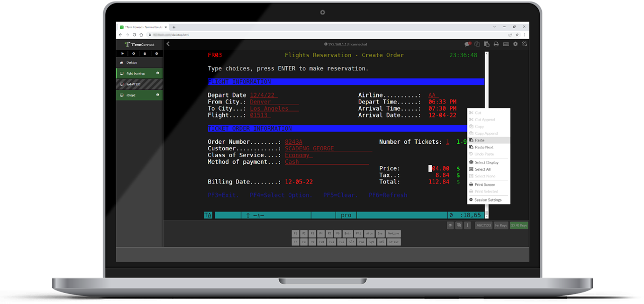644x304 pixels.
Task: Click the Total value 112.84
Action: (x=438, y=182)
